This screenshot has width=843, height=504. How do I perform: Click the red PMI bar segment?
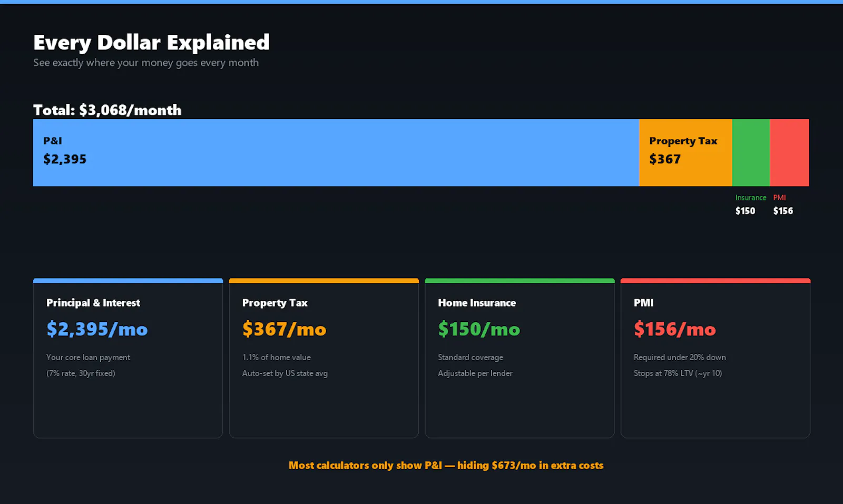[789, 153]
